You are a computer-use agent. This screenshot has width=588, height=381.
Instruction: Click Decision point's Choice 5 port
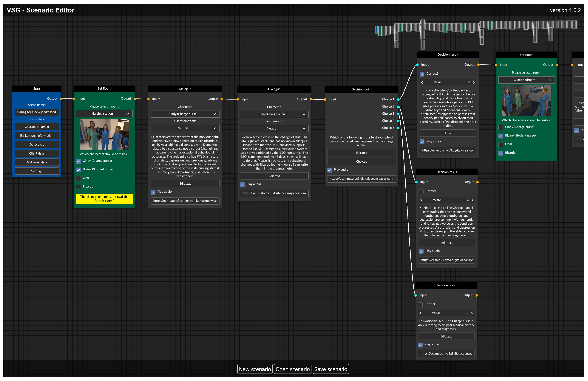[x=398, y=128]
